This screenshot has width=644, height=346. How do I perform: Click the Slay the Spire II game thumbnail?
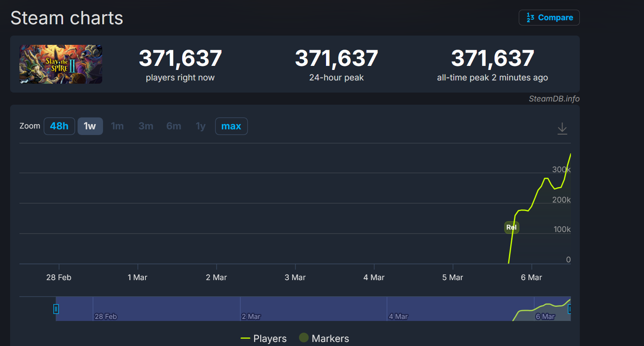[61, 64]
